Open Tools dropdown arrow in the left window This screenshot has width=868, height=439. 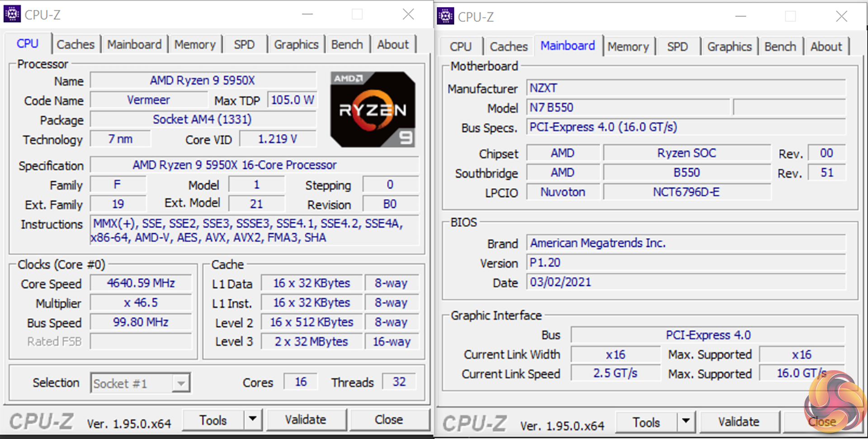tap(253, 420)
